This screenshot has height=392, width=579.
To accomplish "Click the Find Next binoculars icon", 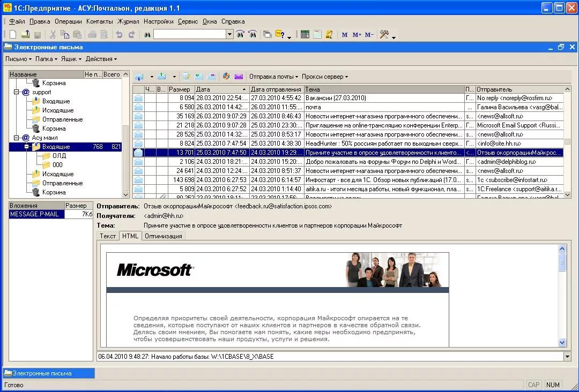I will point(240,35).
